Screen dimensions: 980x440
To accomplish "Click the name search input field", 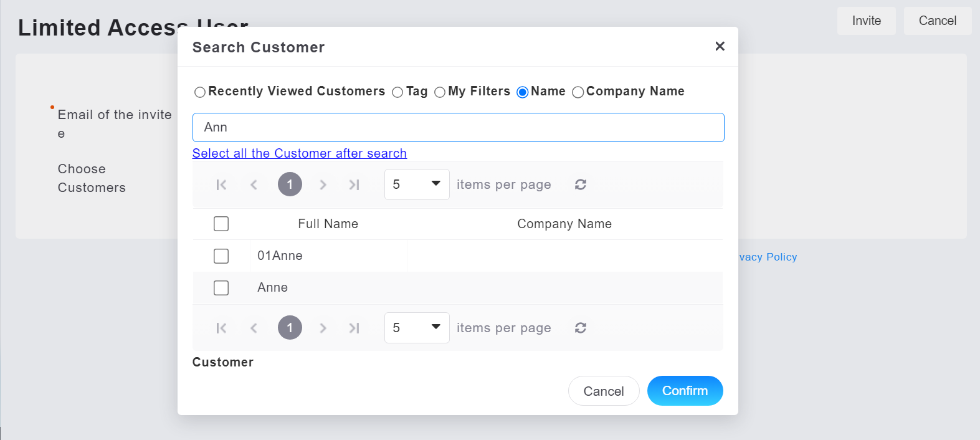I will [x=458, y=127].
